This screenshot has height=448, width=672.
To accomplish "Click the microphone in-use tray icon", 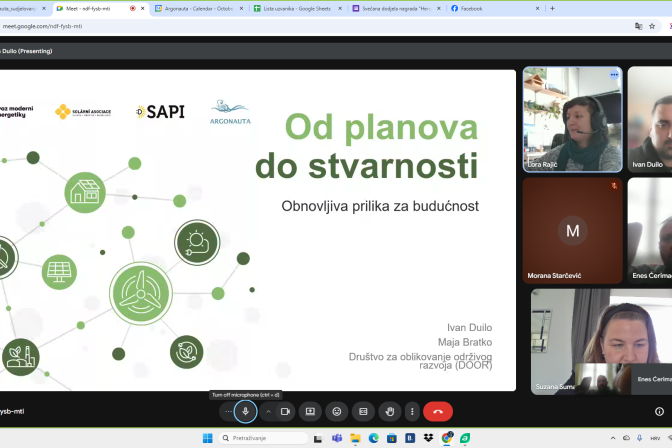I will coord(639,438).
